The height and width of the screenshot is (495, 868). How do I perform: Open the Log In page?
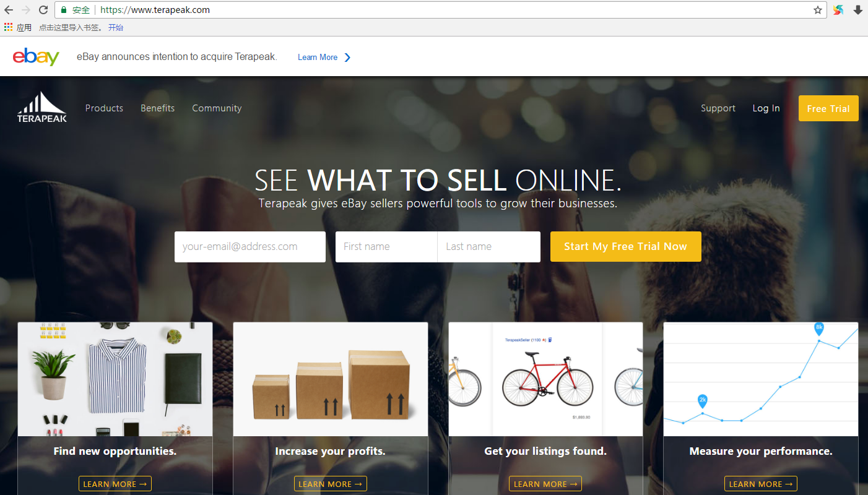[x=766, y=108]
